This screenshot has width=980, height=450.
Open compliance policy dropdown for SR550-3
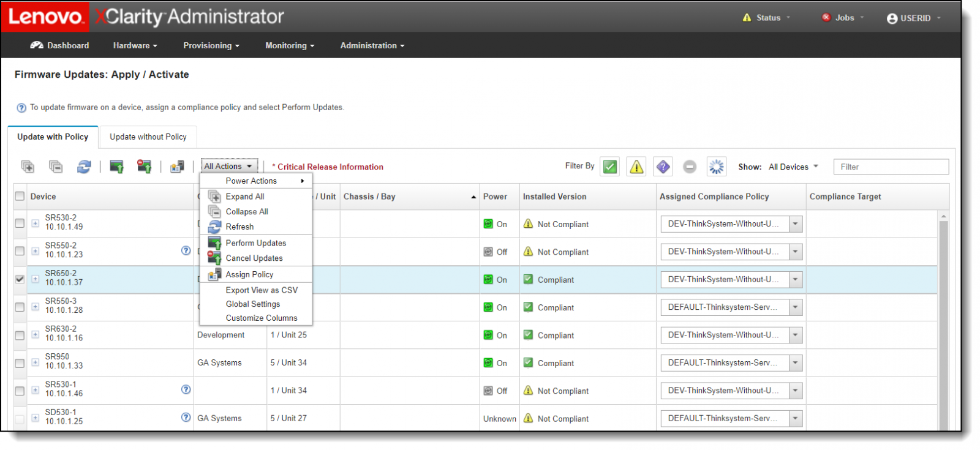(795, 307)
